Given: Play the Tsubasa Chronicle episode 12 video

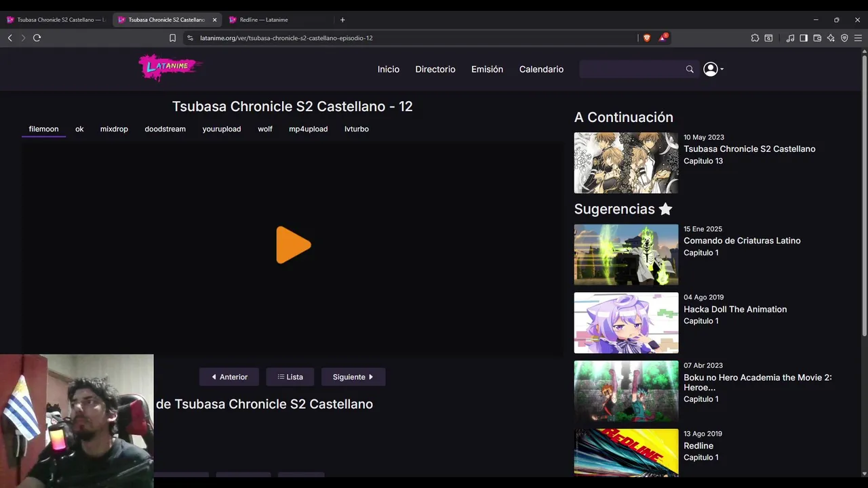Looking at the screenshot, I should click(x=294, y=245).
